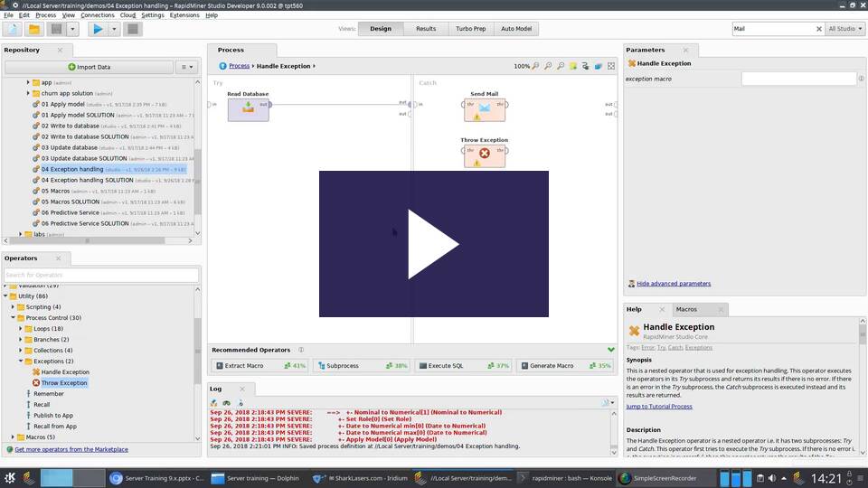
Task: Select Handle Exception in operators tree
Action: pyautogui.click(x=65, y=371)
